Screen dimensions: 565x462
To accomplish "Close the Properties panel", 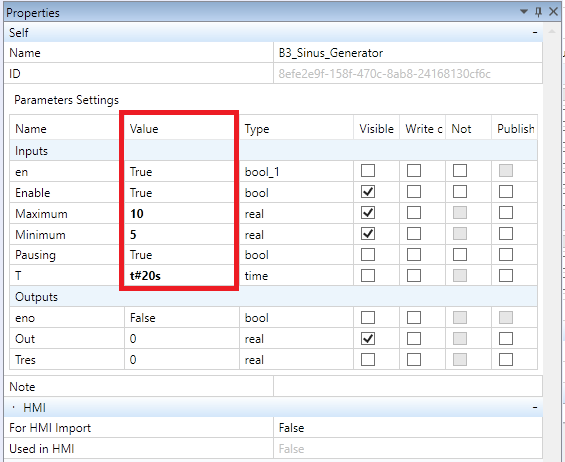I will coord(553,12).
